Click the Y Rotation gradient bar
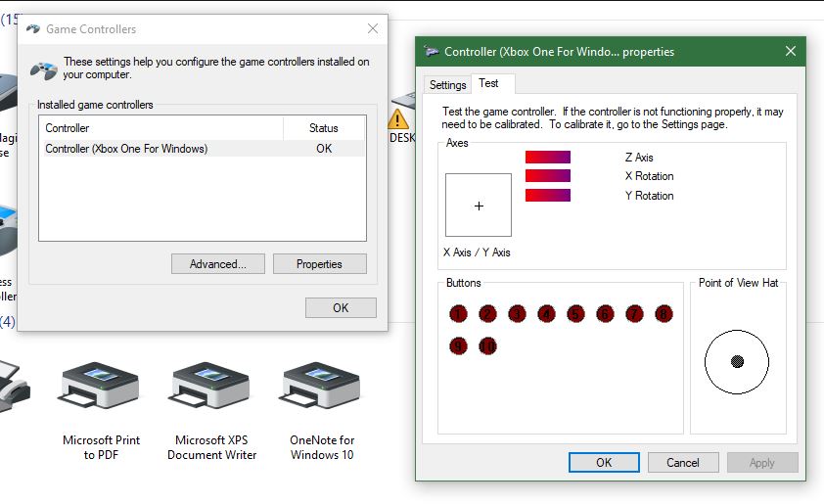 click(x=548, y=195)
